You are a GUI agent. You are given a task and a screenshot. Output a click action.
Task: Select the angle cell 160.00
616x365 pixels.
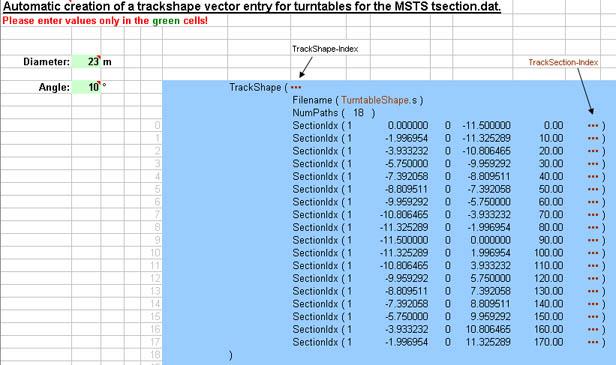(548, 330)
